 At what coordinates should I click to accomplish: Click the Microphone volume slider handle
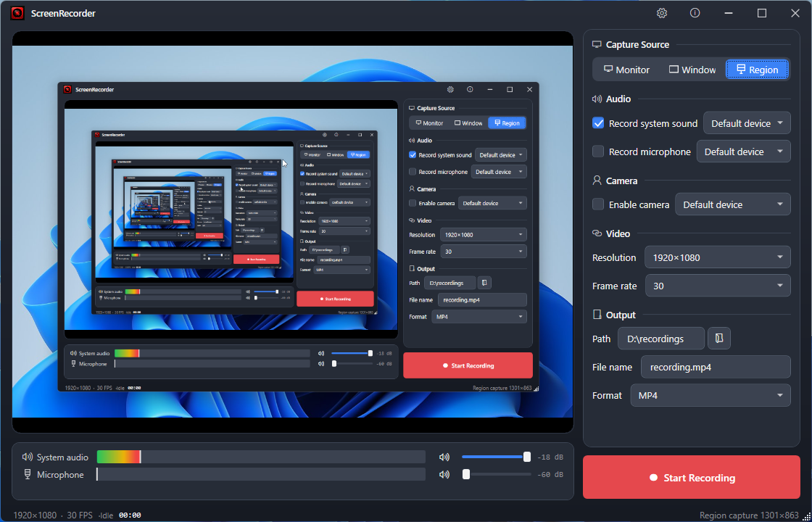(x=466, y=474)
